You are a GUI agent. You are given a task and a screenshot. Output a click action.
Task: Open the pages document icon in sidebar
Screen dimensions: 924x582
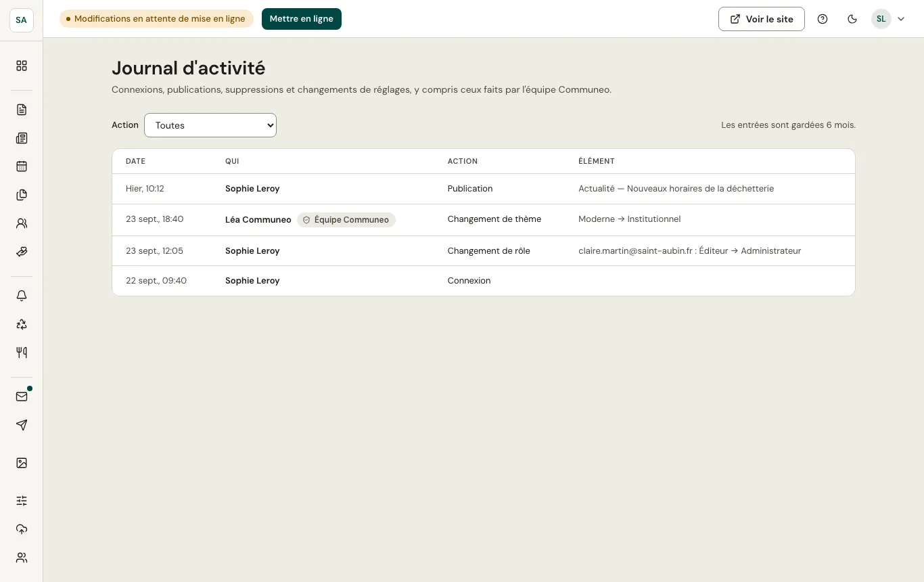(22, 110)
